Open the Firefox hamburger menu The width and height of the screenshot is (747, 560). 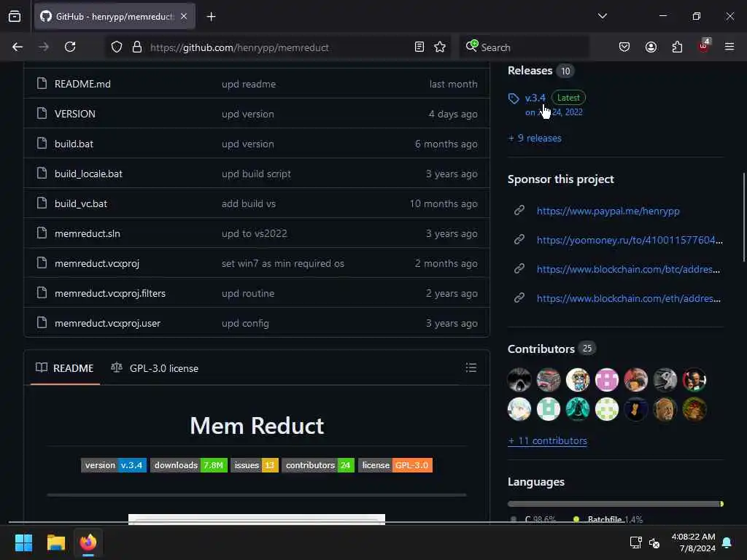pyautogui.click(x=729, y=47)
